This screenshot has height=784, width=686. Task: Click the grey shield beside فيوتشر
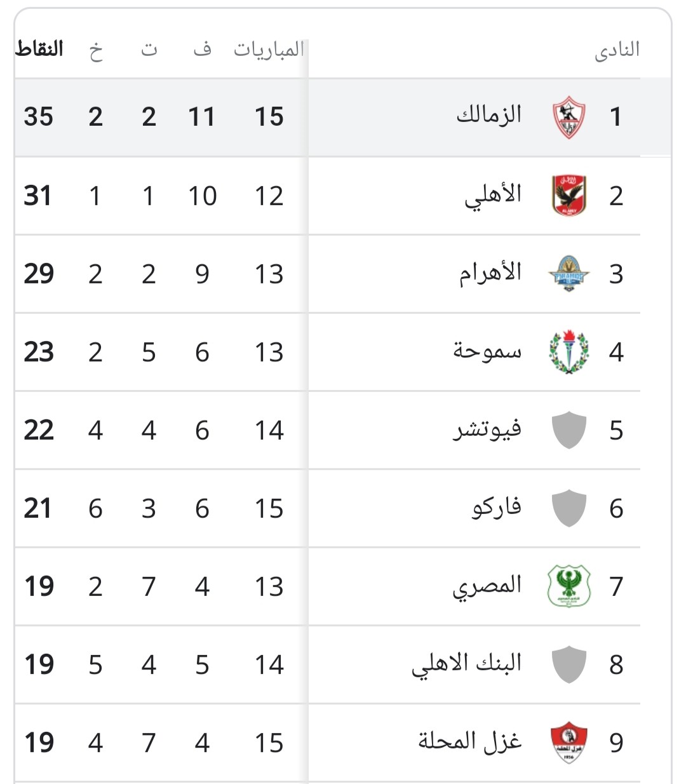568,430
